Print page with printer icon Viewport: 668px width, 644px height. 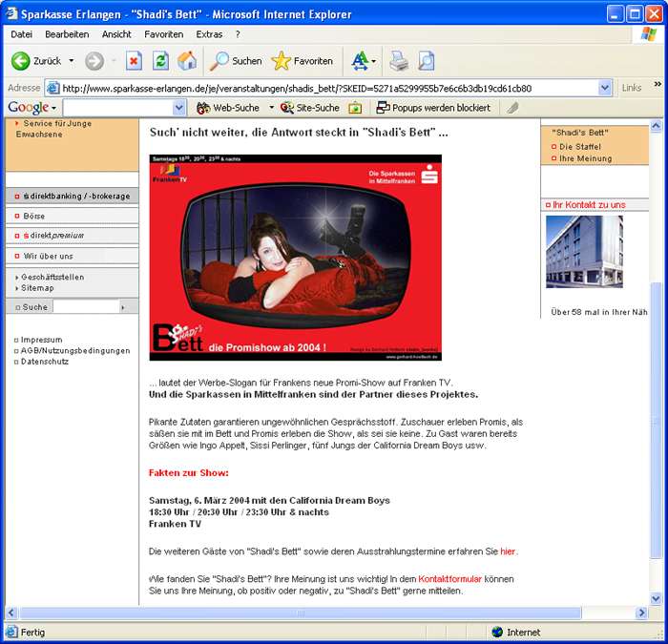(x=399, y=61)
